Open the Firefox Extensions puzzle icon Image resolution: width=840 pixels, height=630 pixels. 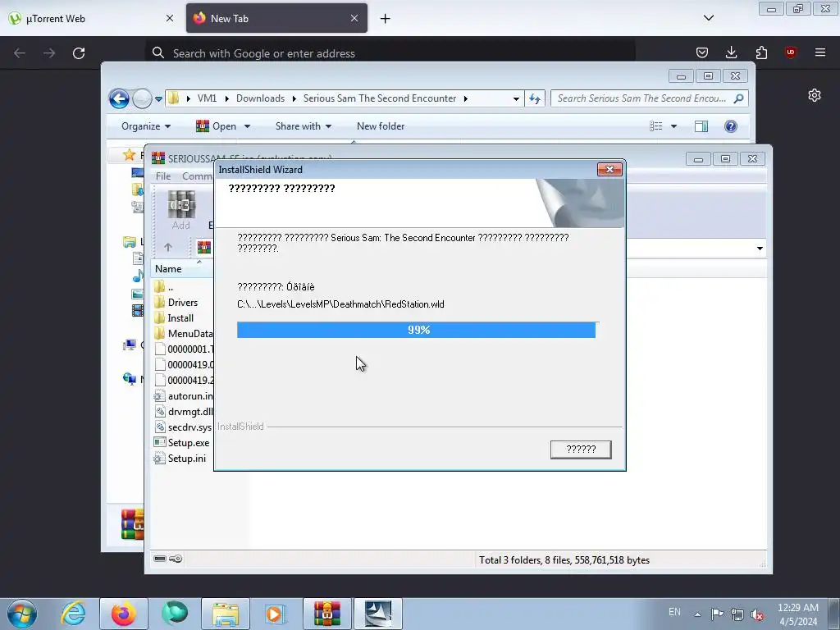click(761, 52)
